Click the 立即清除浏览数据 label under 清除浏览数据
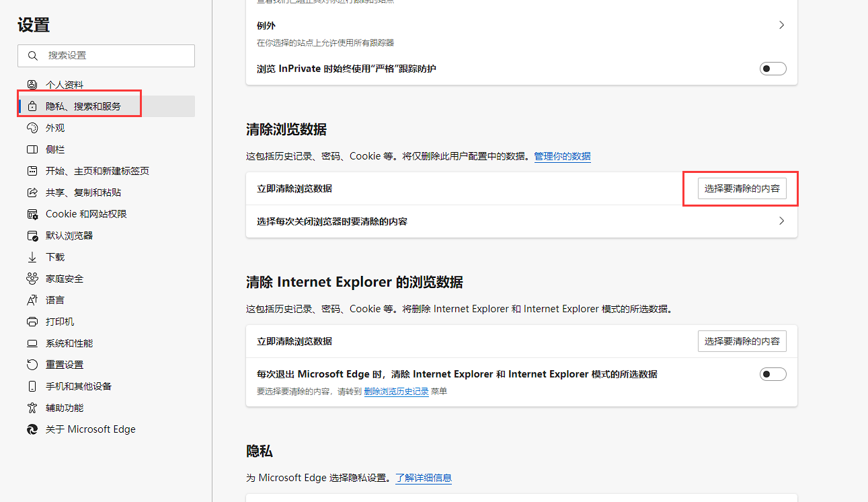Screen dimensions: 868x502 pyautogui.click(x=294, y=188)
